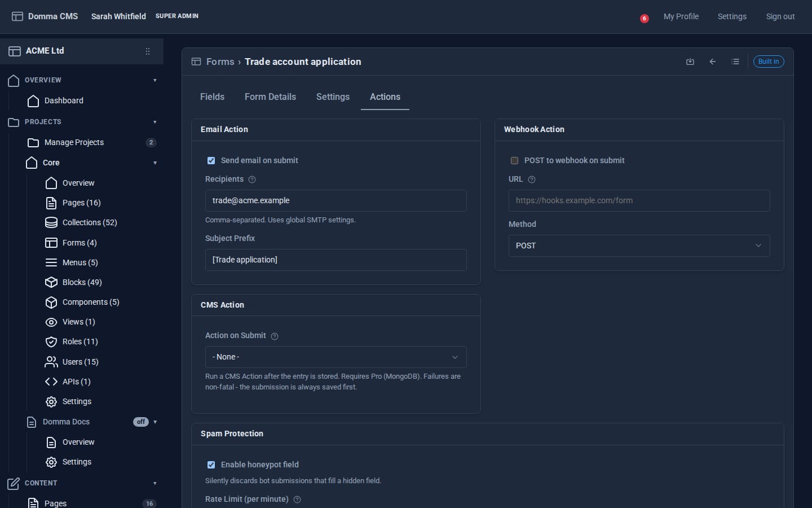This screenshot has width=812, height=508.
Task: Expand Domma Docs project arrow
Action: coord(155,422)
